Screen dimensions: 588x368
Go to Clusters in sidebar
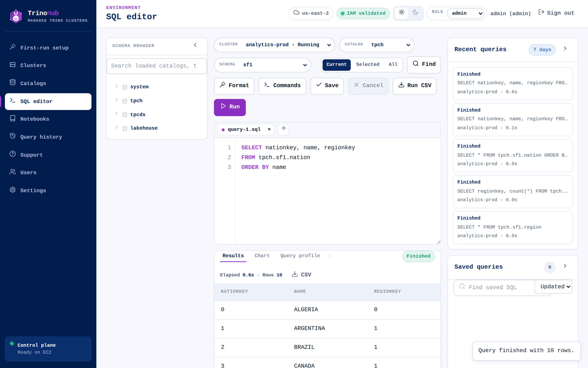48,65
